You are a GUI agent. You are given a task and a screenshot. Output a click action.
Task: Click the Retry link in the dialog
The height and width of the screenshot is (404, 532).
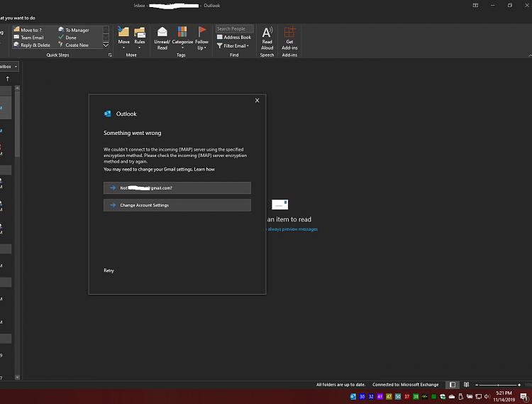tap(109, 271)
